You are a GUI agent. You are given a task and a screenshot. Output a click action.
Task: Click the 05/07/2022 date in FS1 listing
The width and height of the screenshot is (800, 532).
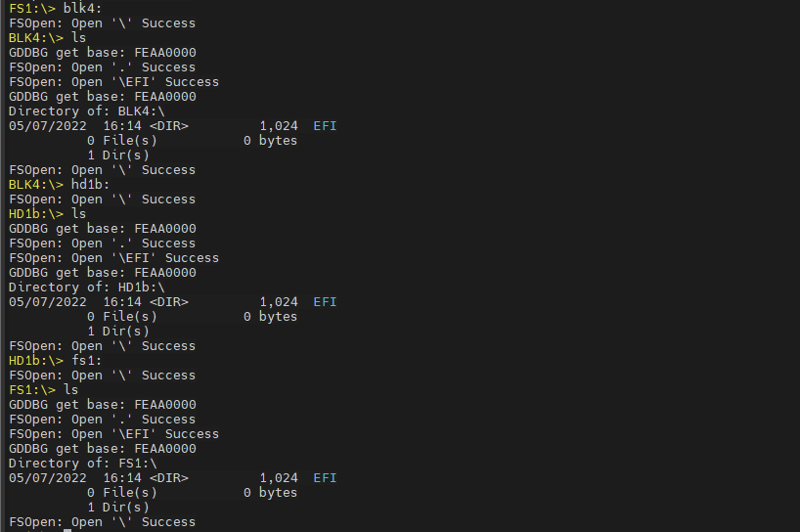[x=48, y=478]
